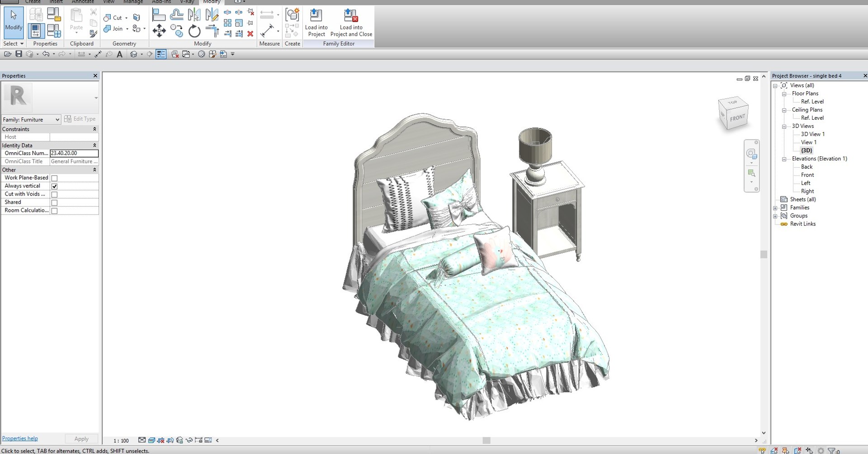Enable the Cut with Voids checkbox
The height and width of the screenshot is (454, 868).
point(54,194)
